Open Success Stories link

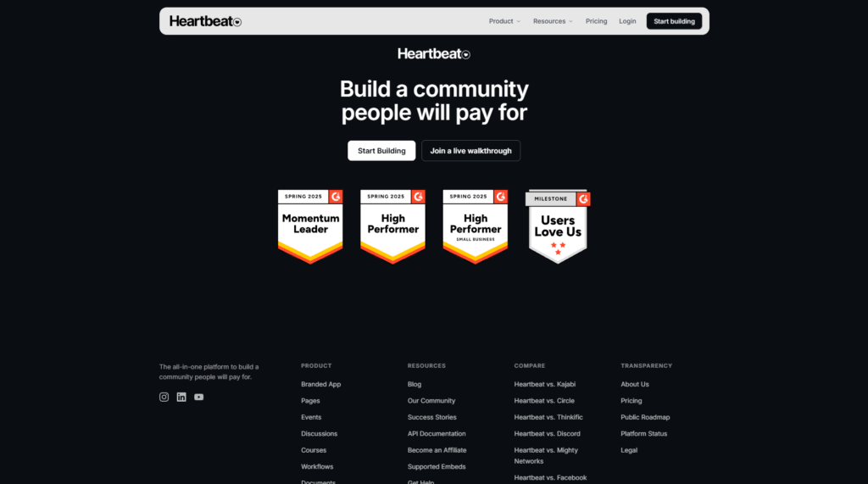(x=431, y=418)
